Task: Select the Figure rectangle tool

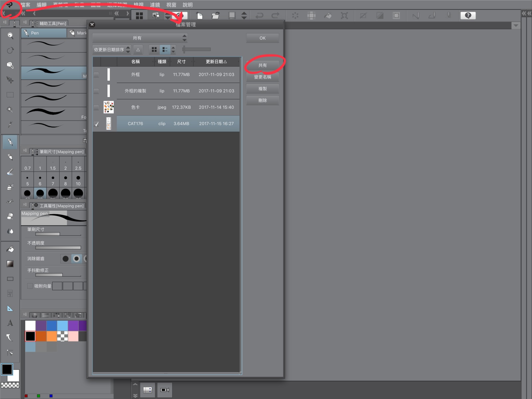Action: (x=10, y=279)
